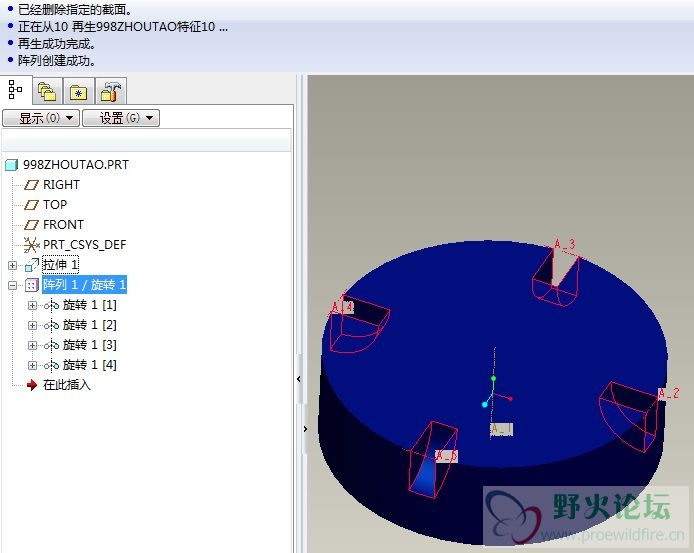The image size is (694, 553).
Task: Click the datum plane icon for RIGHT
Action: point(31,185)
